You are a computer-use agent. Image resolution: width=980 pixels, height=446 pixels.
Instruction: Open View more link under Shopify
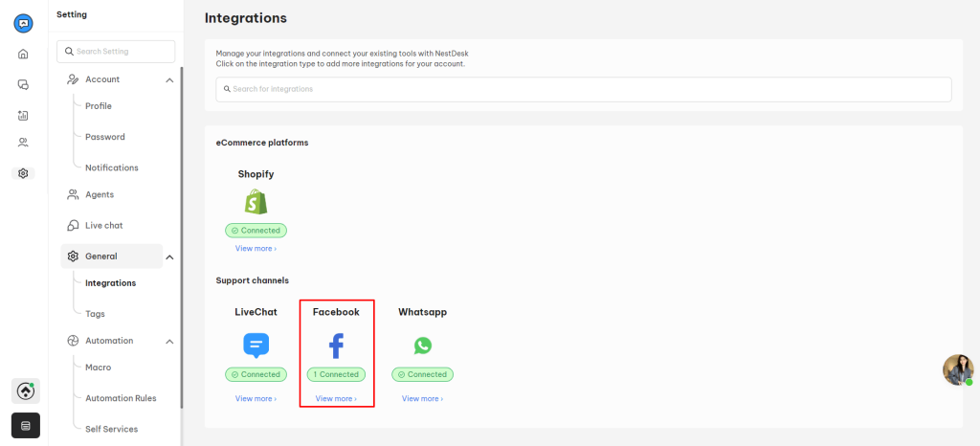tap(256, 249)
